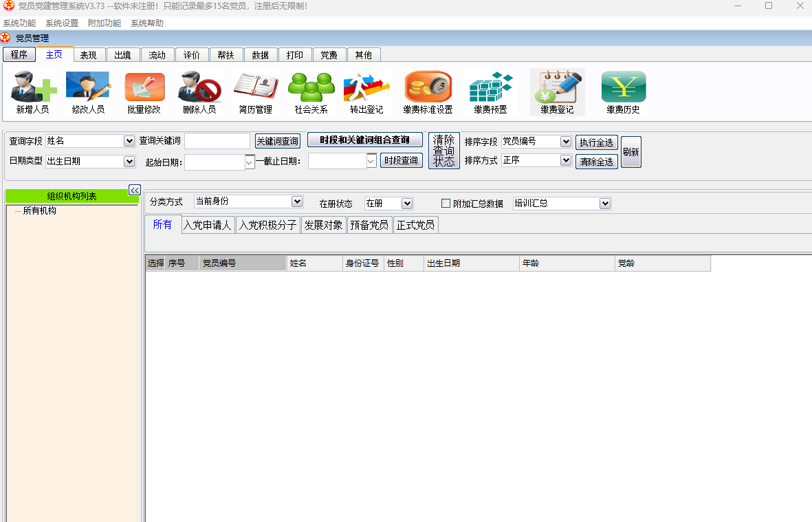Open the 系统功能 menu
This screenshot has height=522, width=812.
(x=19, y=23)
